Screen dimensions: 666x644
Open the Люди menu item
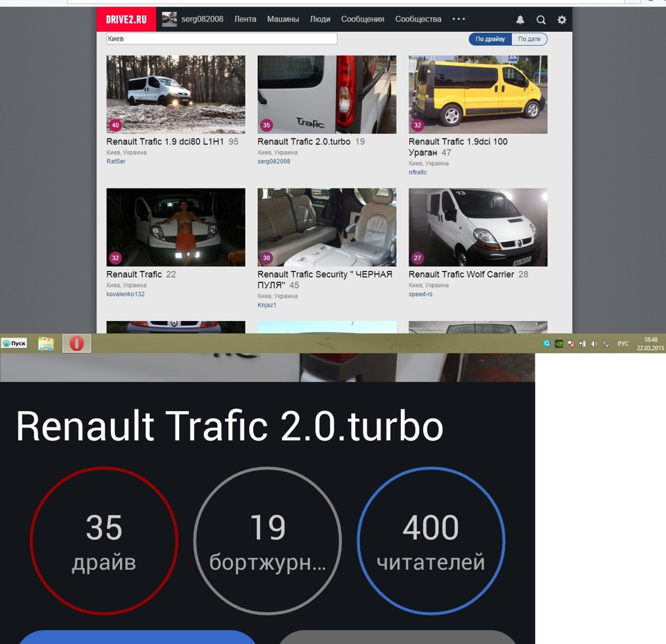320,19
